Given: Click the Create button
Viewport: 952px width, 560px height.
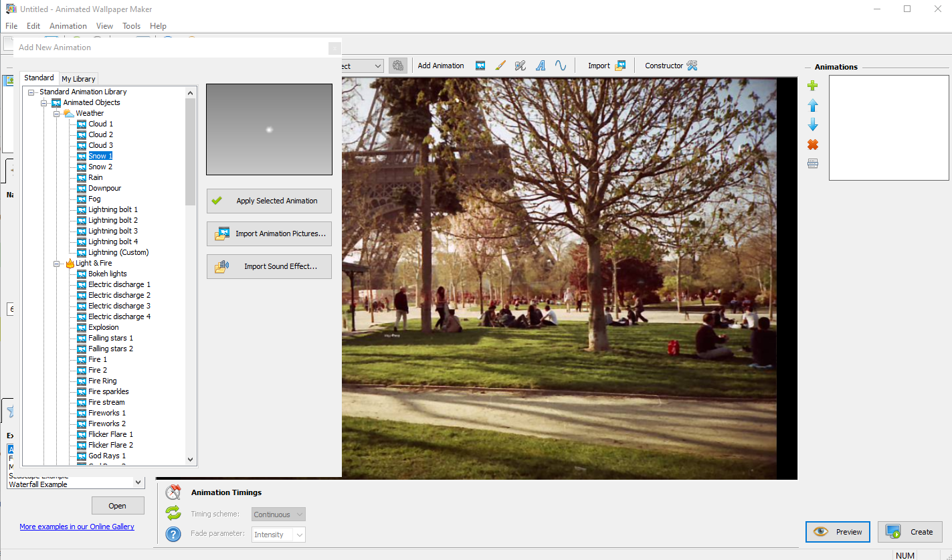Looking at the screenshot, I should (x=910, y=532).
